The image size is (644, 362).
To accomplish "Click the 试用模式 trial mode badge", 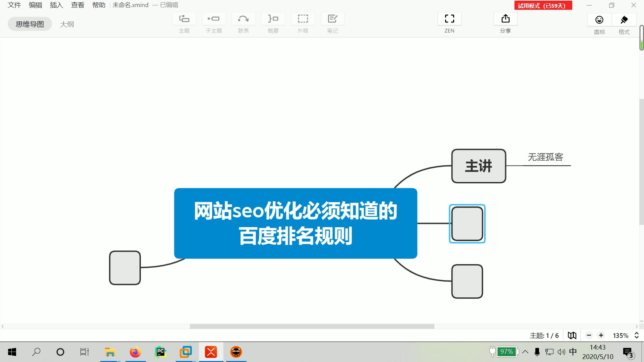I will coord(543,6).
